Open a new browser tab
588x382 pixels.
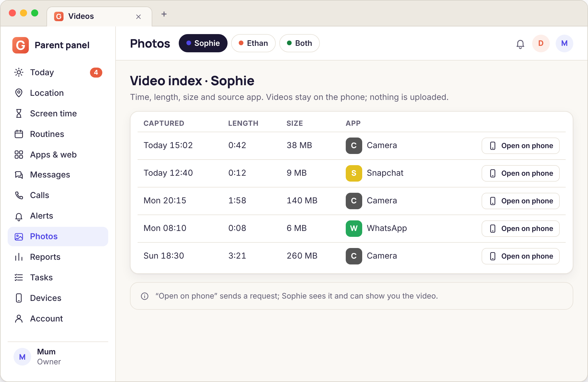pyautogui.click(x=164, y=14)
